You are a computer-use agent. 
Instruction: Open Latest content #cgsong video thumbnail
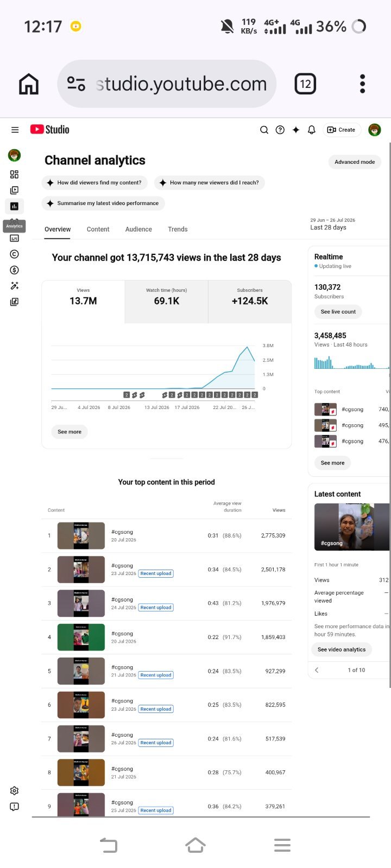352,527
